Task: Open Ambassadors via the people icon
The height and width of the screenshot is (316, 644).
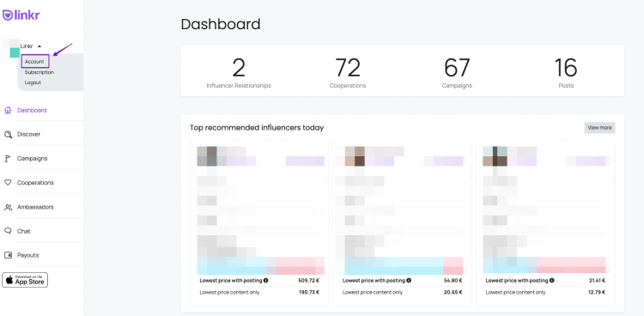Action: 8,207
